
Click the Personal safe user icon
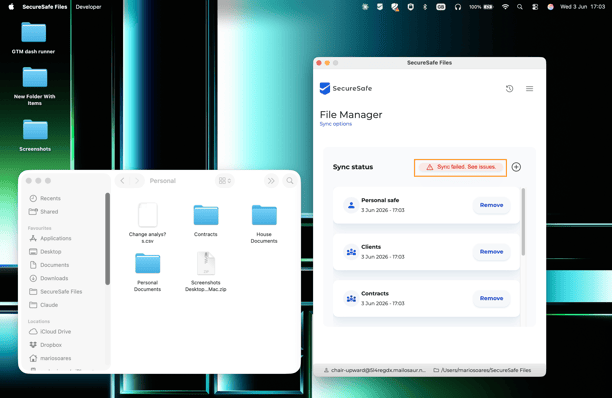click(x=351, y=205)
